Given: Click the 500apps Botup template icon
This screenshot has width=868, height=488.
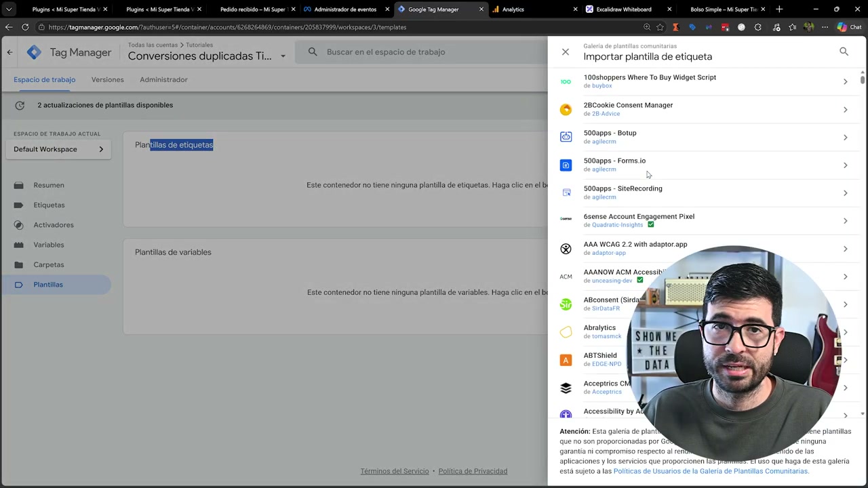Looking at the screenshot, I should 566,137.
